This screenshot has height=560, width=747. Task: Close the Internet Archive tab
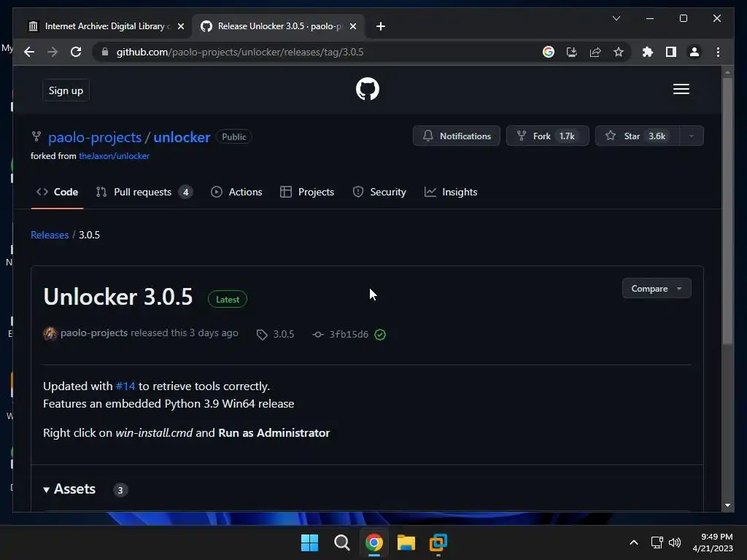[181, 26]
